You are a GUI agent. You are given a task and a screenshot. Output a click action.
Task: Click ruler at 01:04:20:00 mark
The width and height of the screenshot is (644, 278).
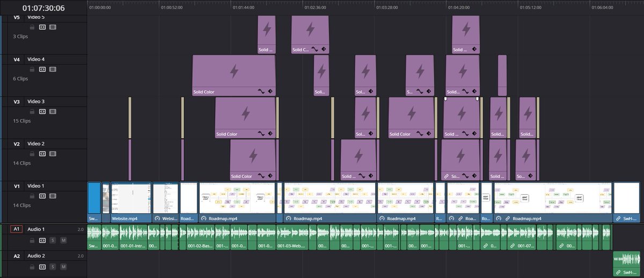pyautogui.click(x=459, y=8)
